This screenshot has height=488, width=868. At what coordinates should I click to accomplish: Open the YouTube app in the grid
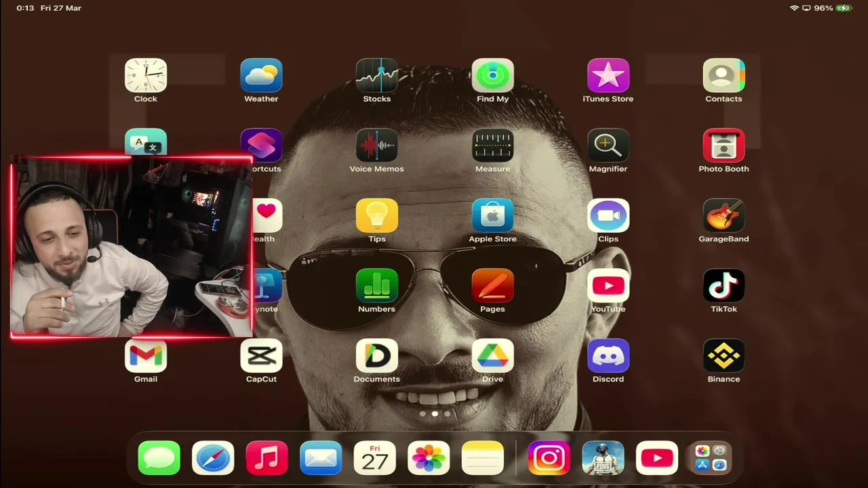click(608, 285)
